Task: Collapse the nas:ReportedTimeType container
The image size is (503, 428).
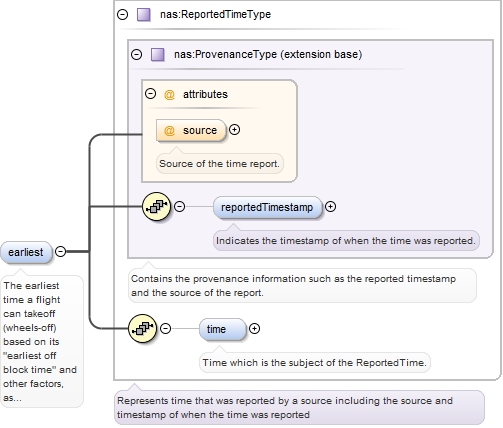Action: [123, 14]
